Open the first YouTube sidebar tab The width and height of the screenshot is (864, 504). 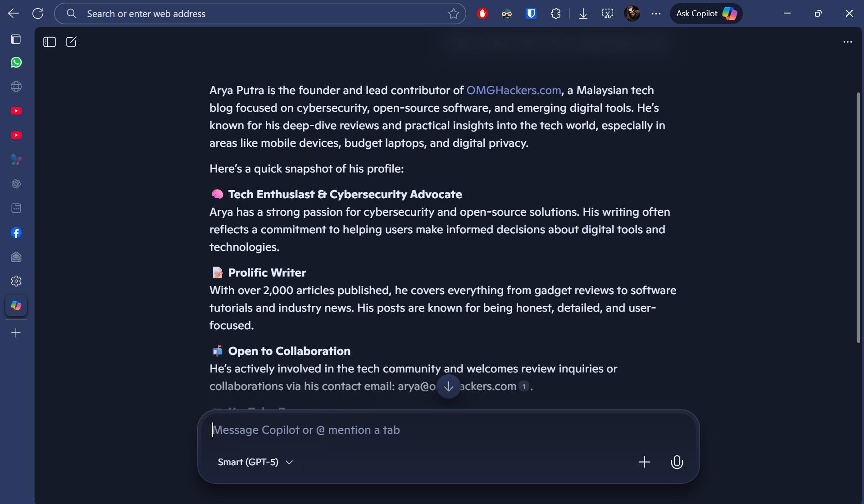point(16,111)
